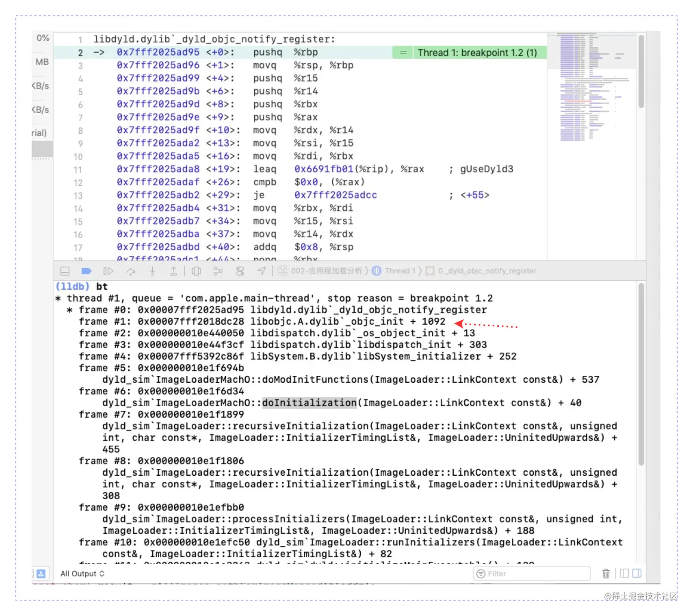693x616 pixels.
Task: Click address 0x7fff2025ad95 at offset +0
Action: (x=158, y=52)
